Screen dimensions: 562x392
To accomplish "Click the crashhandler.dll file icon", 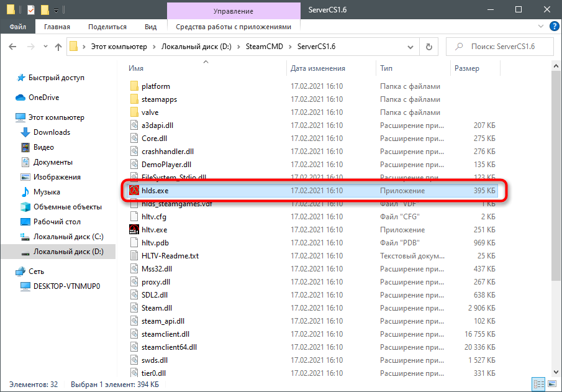I will point(134,152).
